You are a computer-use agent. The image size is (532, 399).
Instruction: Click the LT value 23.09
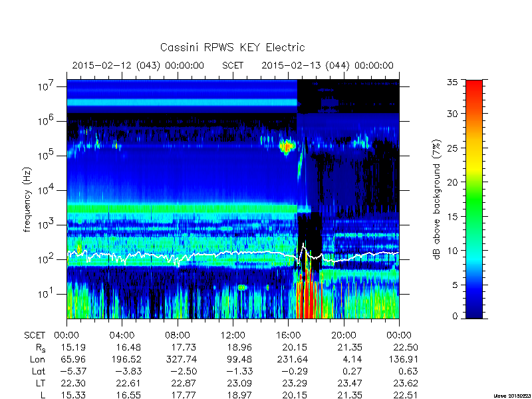coord(240,384)
